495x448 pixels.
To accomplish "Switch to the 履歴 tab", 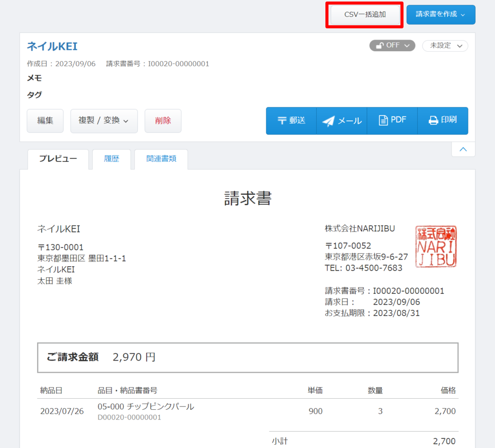I will pyautogui.click(x=111, y=159).
